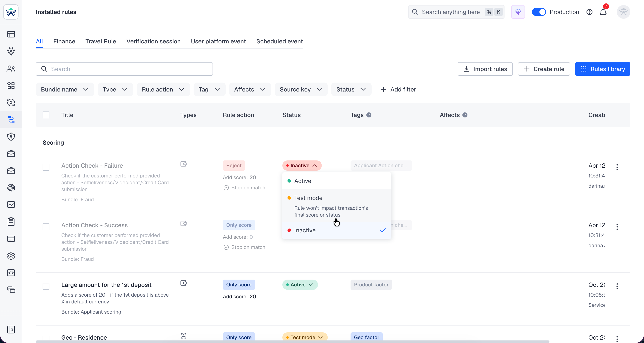Click the Tags column help icon

tap(368, 115)
